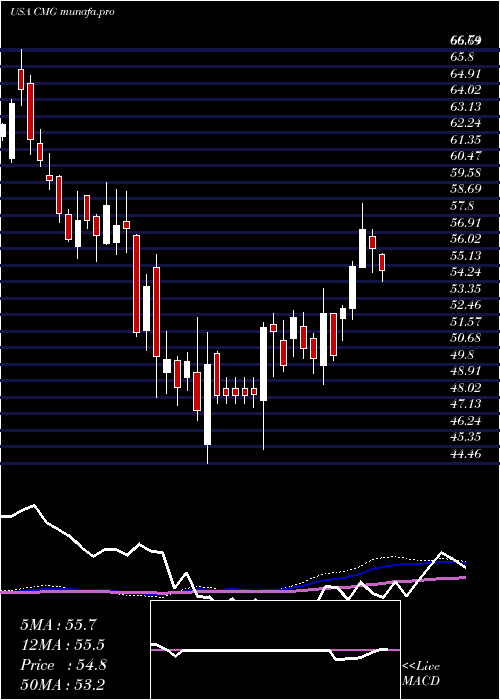Viewport: 500px width, 700px height.
Task: Click the 5MA : 55.7 readout
Action: (x=58, y=625)
